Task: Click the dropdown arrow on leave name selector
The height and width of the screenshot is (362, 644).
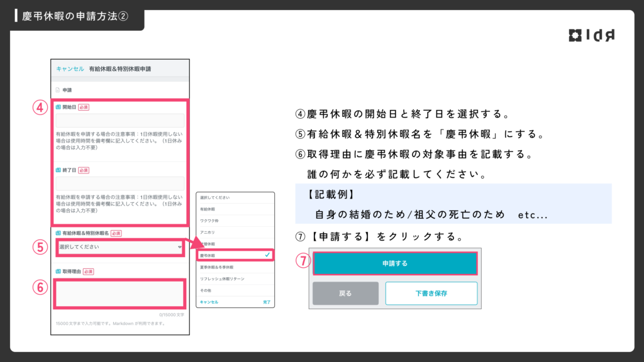Action: point(180,248)
